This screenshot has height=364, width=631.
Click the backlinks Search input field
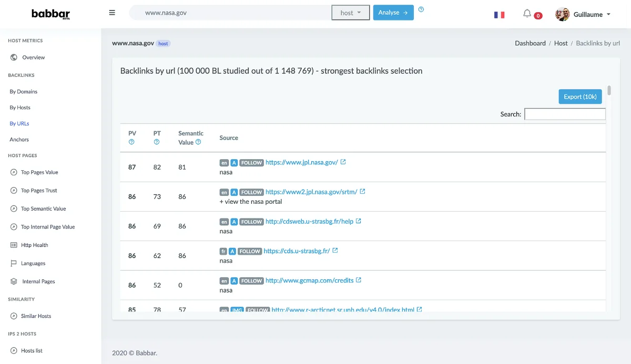point(565,114)
